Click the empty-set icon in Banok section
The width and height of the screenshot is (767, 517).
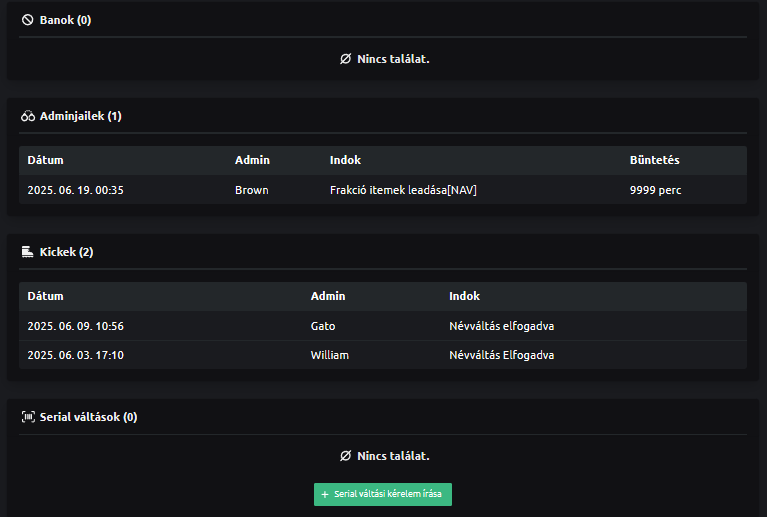(346, 59)
